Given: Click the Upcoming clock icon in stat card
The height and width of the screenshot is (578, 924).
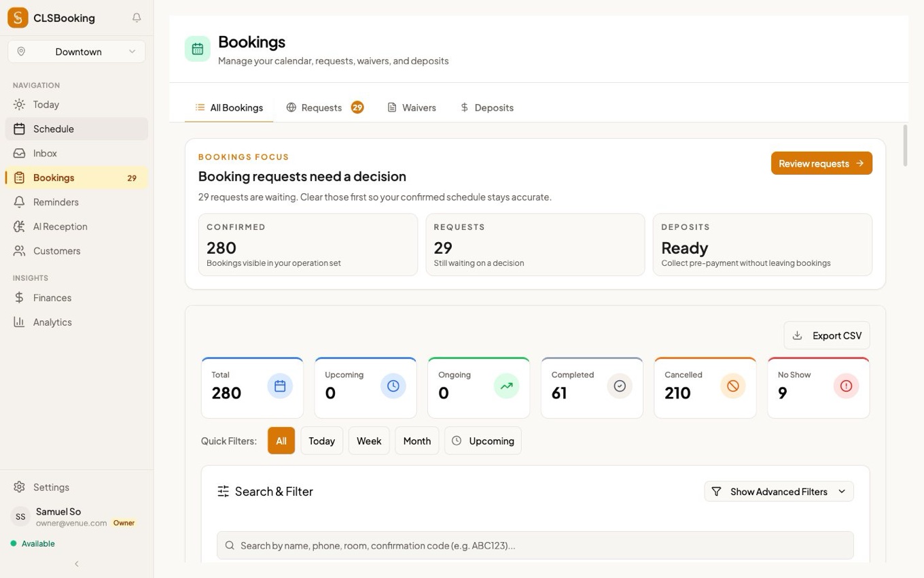Looking at the screenshot, I should coord(393,386).
